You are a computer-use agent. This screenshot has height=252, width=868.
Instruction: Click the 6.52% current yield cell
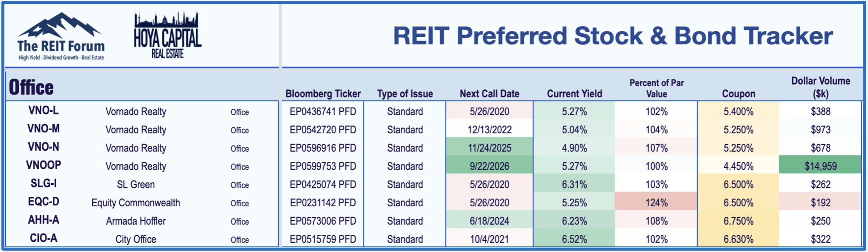[x=574, y=239]
